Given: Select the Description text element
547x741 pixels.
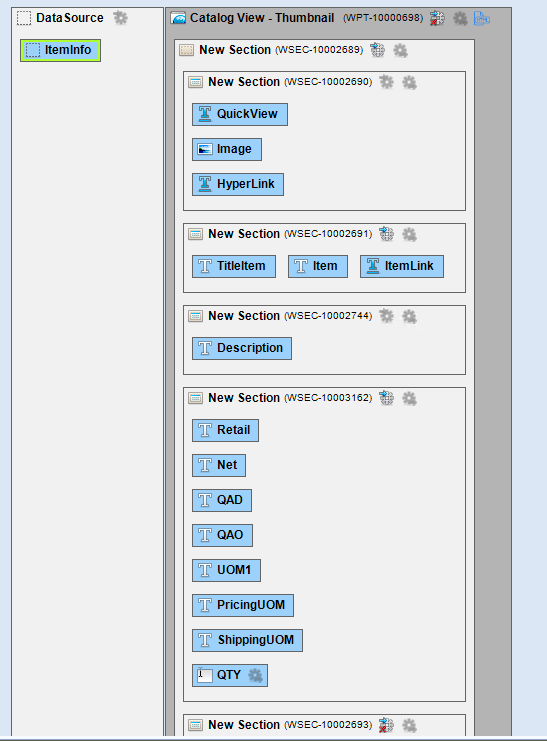Looking at the screenshot, I should coord(242,348).
